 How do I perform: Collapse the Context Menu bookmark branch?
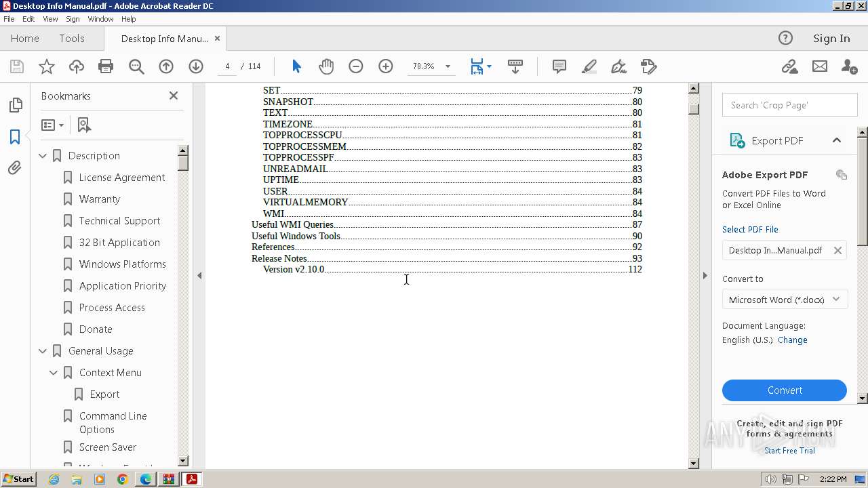(54, 373)
